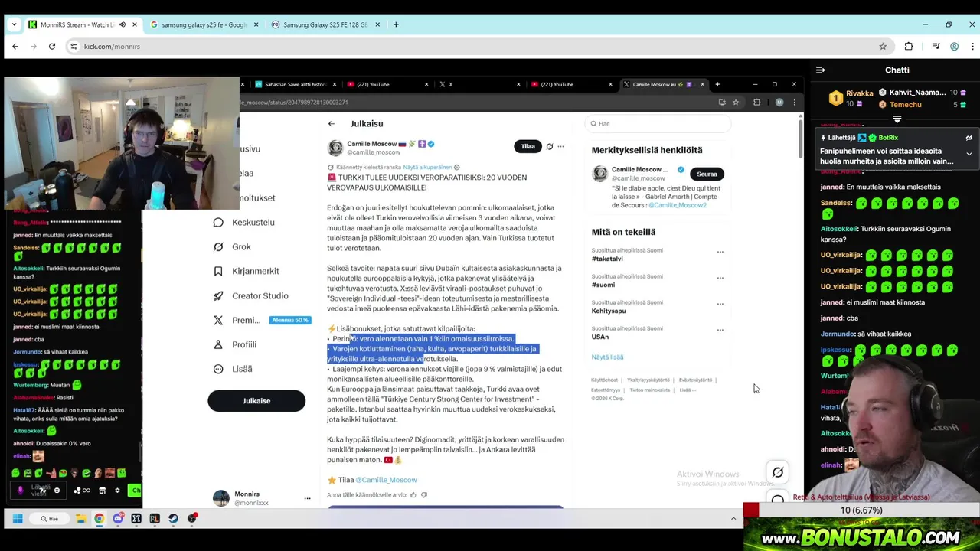Open Discord from the taskbar
The image size is (980, 551).
pos(118,519)
